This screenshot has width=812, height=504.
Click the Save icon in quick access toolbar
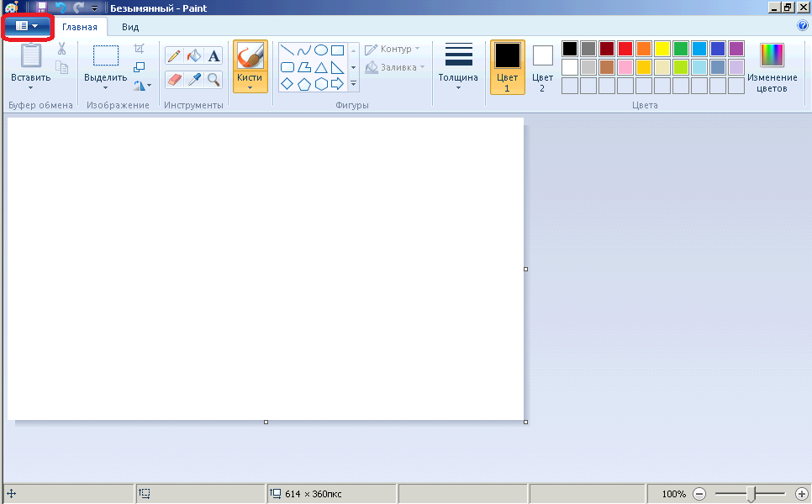41,8
